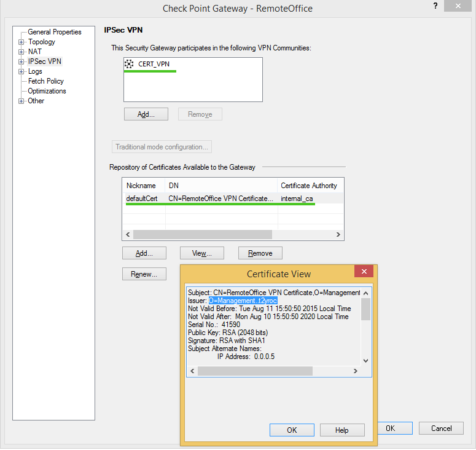Click OK in the Check Point Gateway window
This screenshot has width=476, height=450.
395,428
